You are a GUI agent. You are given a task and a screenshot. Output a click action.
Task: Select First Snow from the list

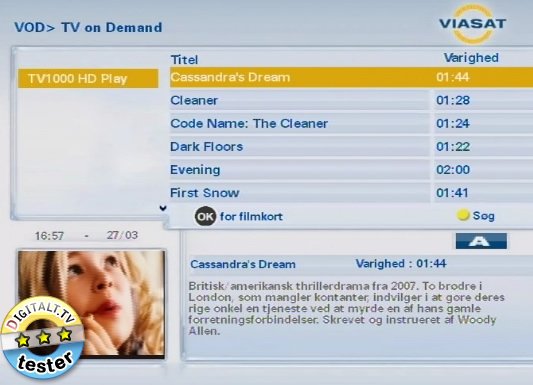pos(351,193)
